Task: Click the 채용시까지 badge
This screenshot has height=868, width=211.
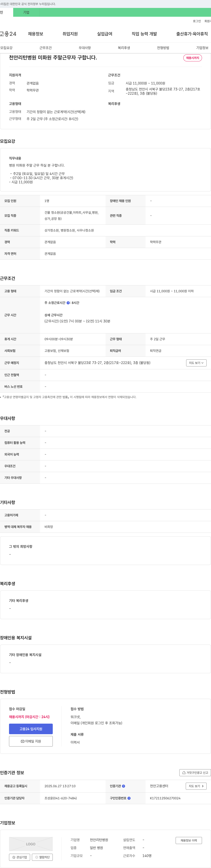Action: coord(193,58)
